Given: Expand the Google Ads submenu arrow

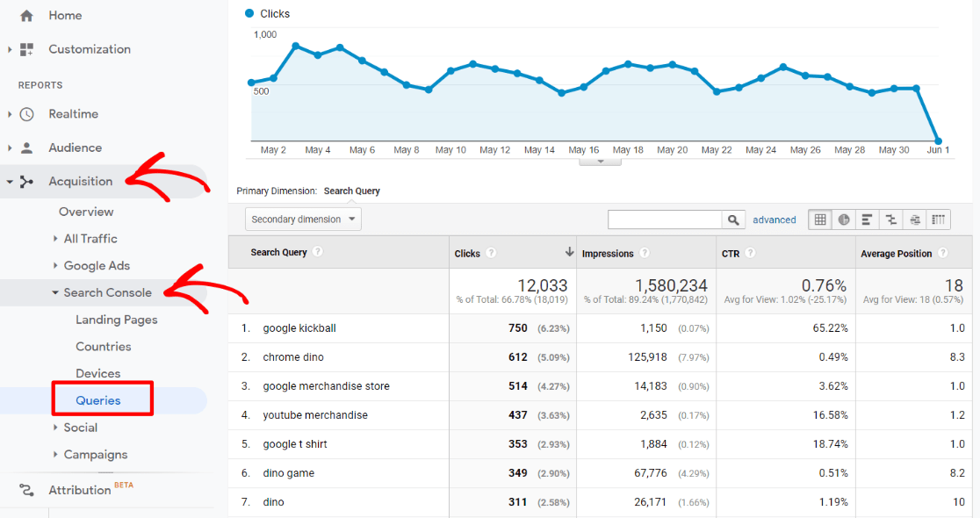Looking at the screenshot, I should pos(55,265).
